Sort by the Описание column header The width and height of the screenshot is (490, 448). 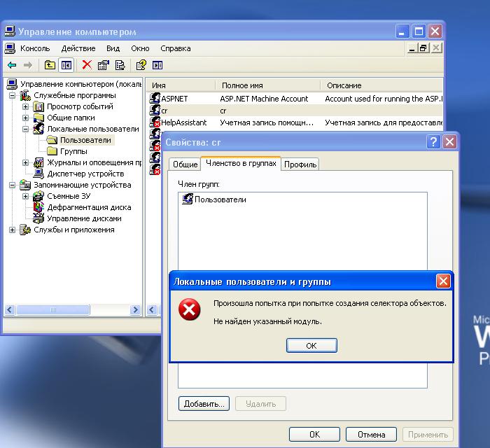point(382,85)
